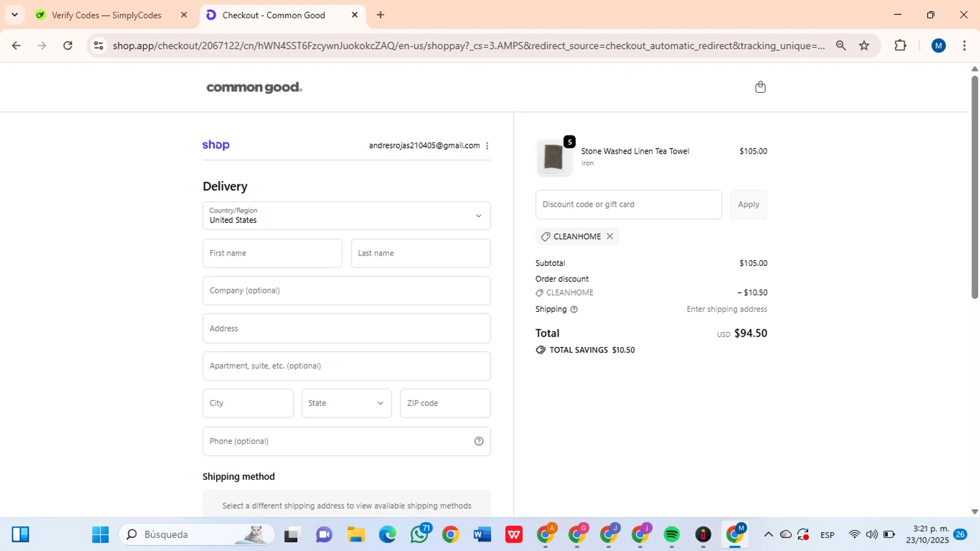Open the shopping bag cart icon

click(x=760, y=87)
